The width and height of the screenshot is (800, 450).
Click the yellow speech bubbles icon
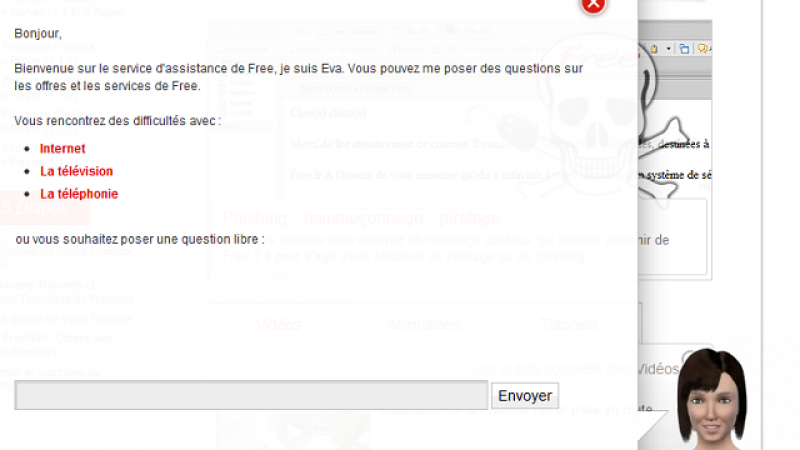pos(704,49)
